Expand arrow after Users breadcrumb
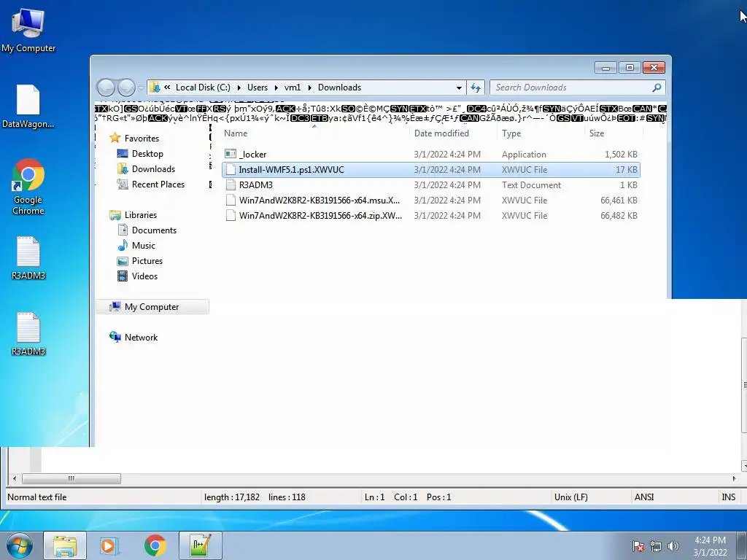 [x=276, y=87]
